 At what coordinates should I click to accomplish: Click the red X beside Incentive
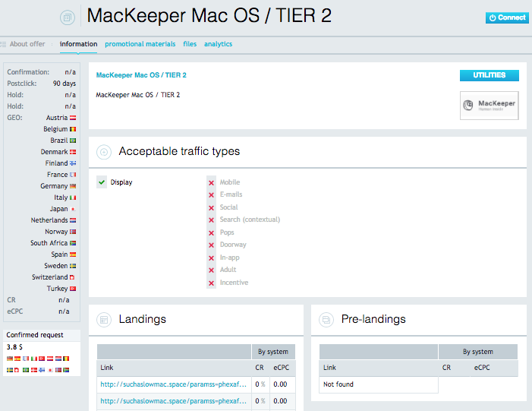(x=211, y=283)
